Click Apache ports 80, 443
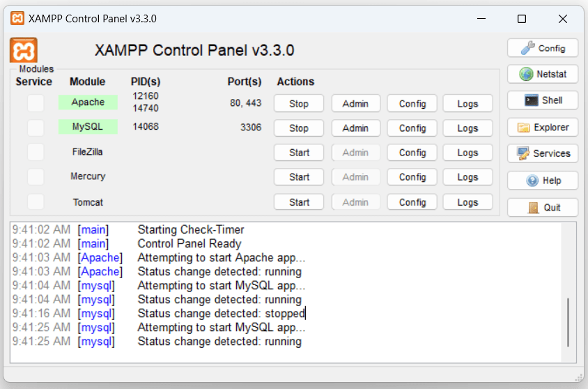The height and width of the screenshot is (389, 588). tap(245, 102)
